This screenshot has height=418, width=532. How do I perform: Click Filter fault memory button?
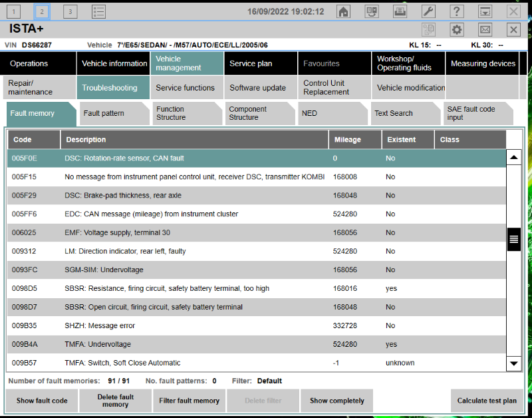click(190, 401)
